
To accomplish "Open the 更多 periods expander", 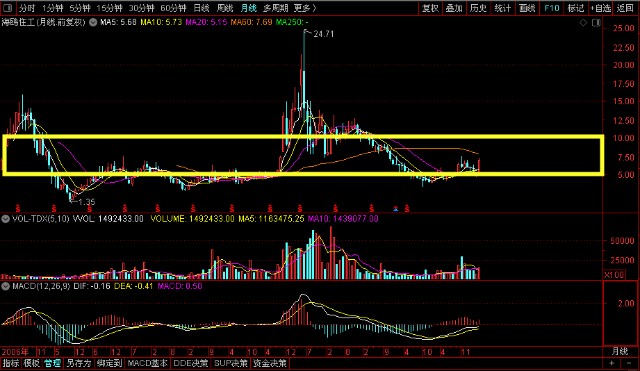I will tap(305, 8).
